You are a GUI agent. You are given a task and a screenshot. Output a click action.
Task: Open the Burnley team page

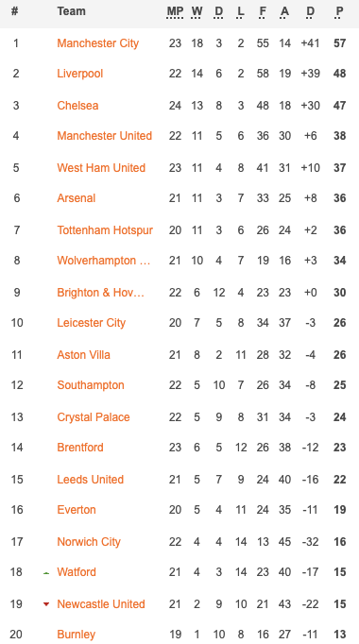76,635
